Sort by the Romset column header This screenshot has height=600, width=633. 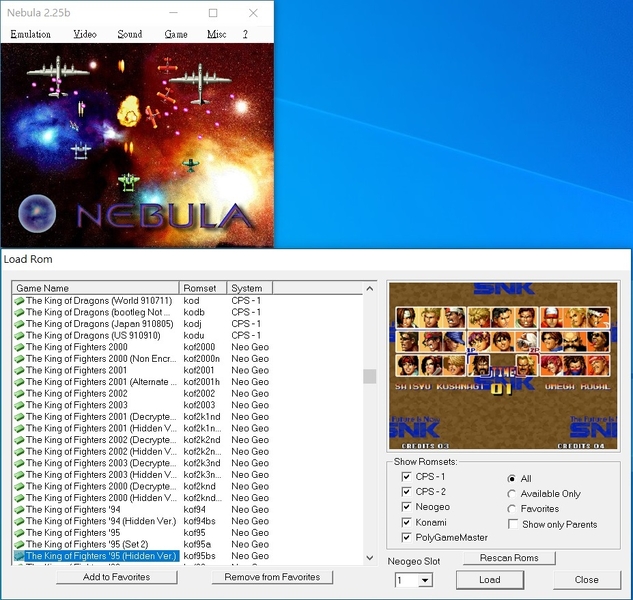[203, 288]
